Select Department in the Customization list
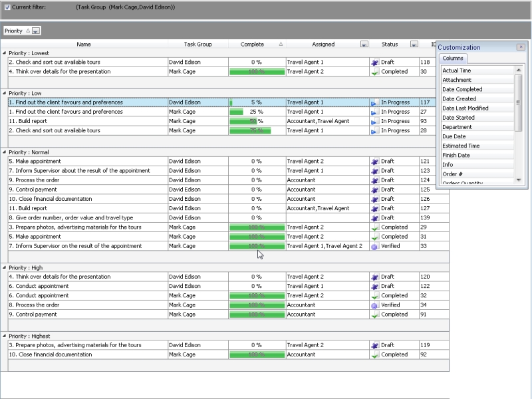This screenshot has height=399, width=532. pyautogui.click(x=477, y=127)
